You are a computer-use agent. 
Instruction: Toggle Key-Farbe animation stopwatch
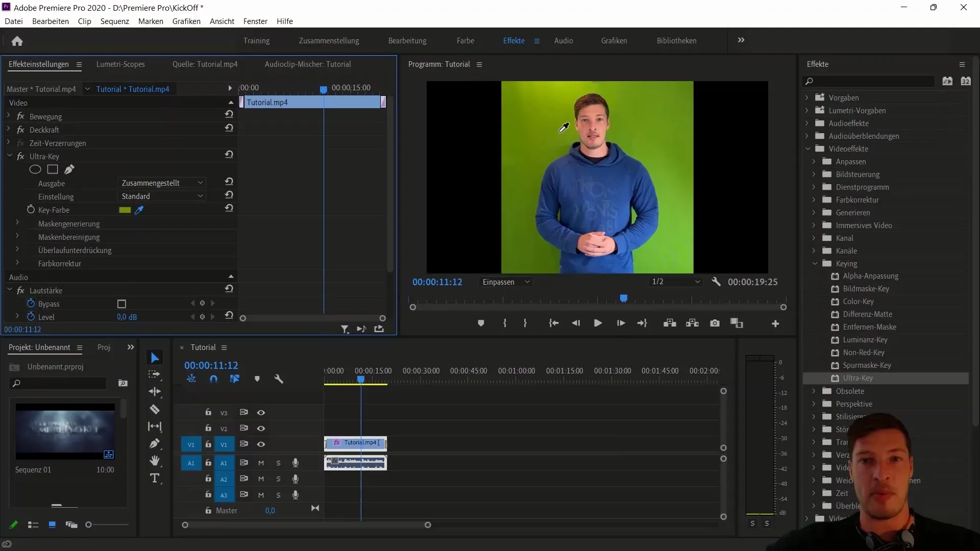31,210
